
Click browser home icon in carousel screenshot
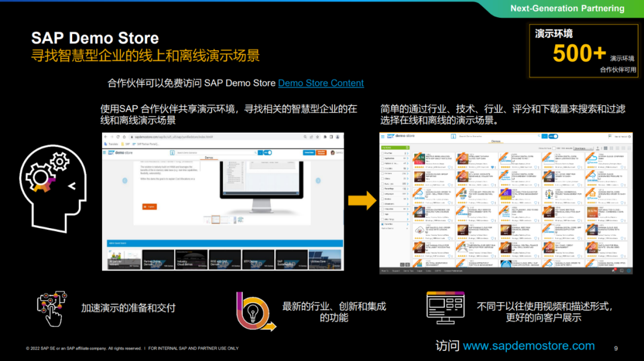click(x=124, y=137)
